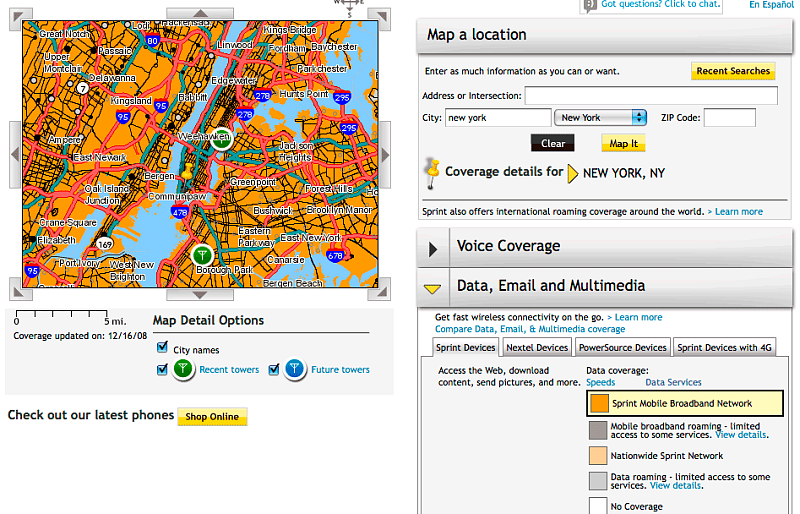Open View details for mobile broadband roaming
Screen dimensions: 800x514
point(741,435)
